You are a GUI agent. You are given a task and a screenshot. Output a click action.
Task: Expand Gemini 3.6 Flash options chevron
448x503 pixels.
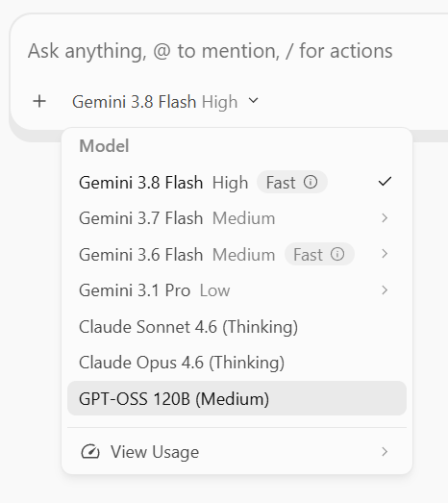tap(385, 254)
